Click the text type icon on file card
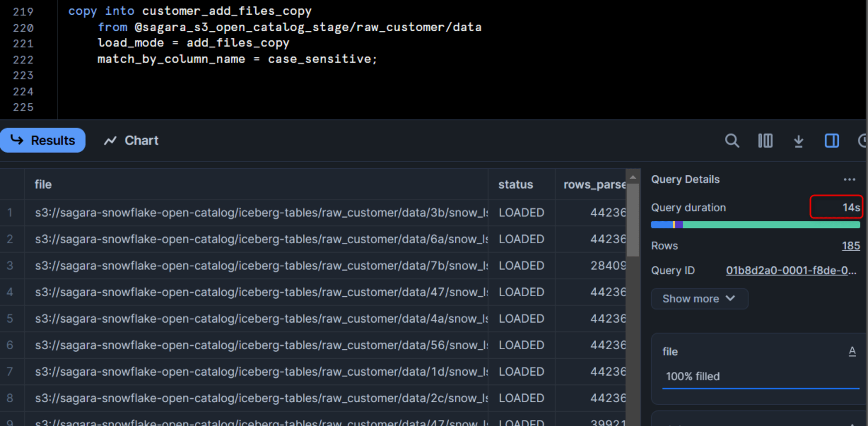The image size is (868, 426). pyautogui.click(x=852, y=351)
